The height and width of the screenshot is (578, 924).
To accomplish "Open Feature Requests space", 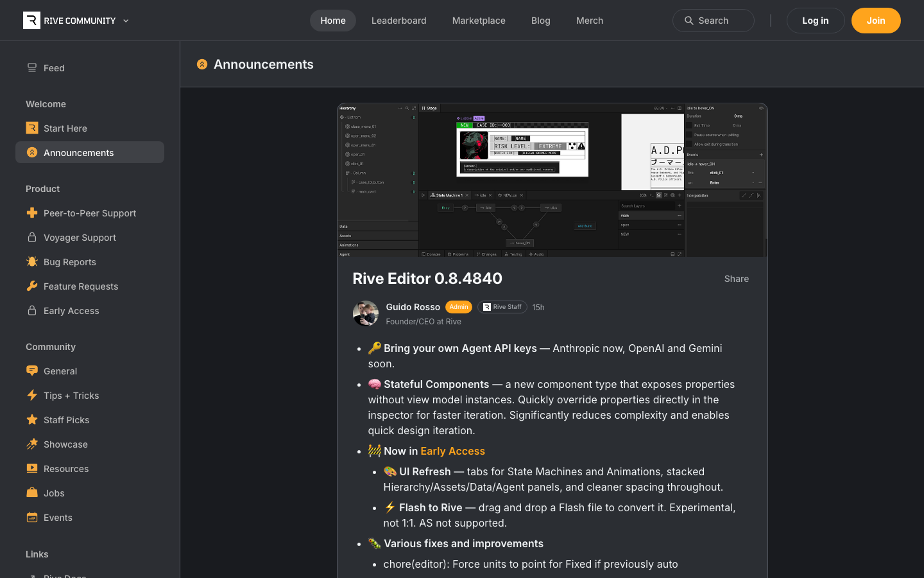I will click(x=90, y=286).
